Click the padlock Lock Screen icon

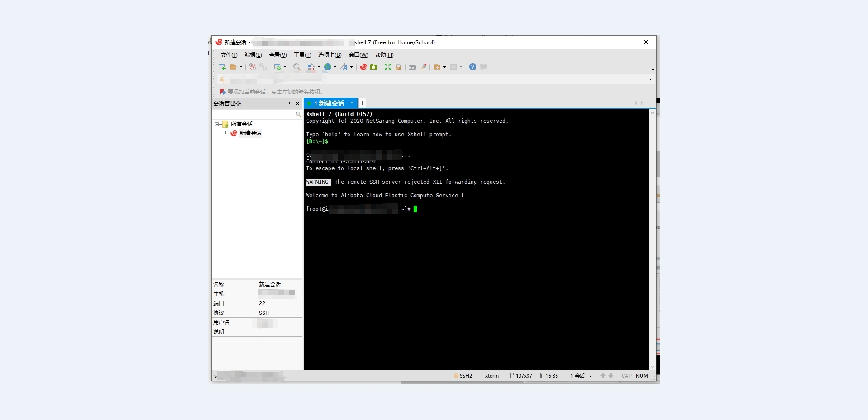click(398, 67)
